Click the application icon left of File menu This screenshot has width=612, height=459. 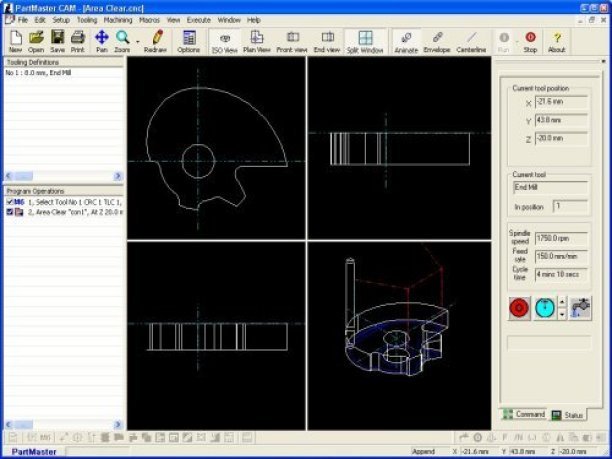click(9, 20)
